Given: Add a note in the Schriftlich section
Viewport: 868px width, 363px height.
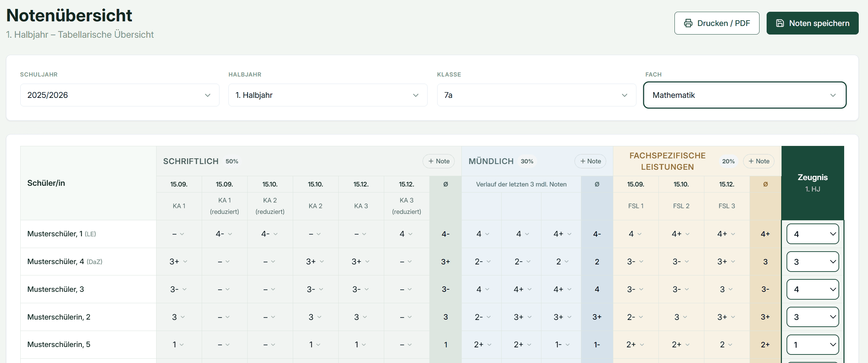Looking at the screenshot, I should coord(439,161).
